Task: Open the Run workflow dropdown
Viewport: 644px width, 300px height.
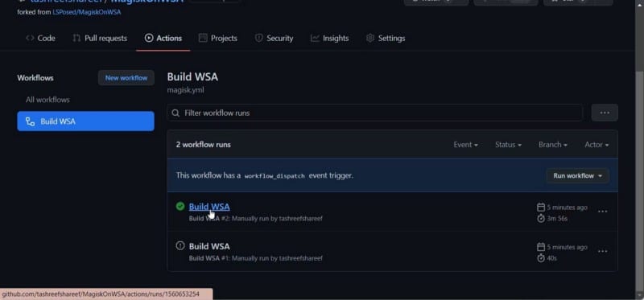Action: 577,175
